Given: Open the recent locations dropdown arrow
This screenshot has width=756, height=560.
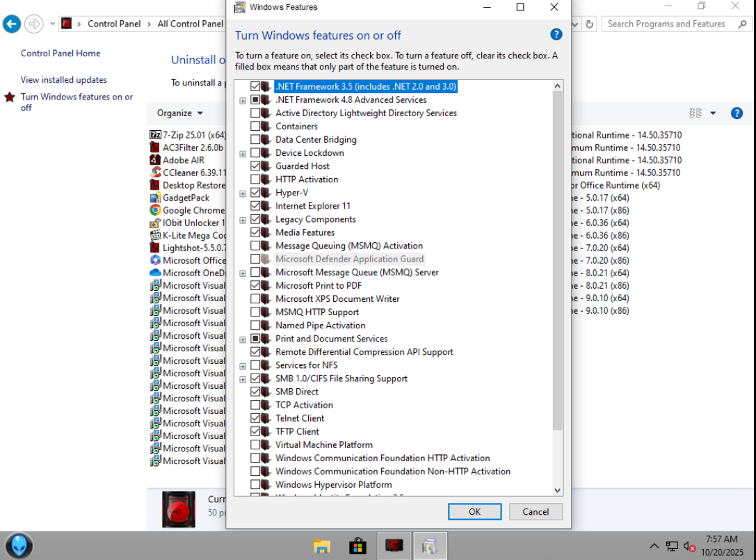Looking at the screenshot, I should (x=52, y=24).
